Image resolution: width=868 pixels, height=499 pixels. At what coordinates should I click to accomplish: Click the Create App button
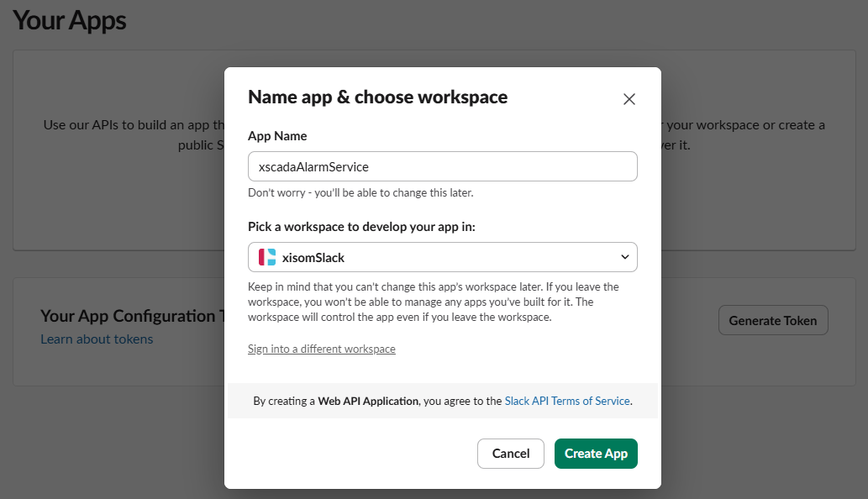596,454
